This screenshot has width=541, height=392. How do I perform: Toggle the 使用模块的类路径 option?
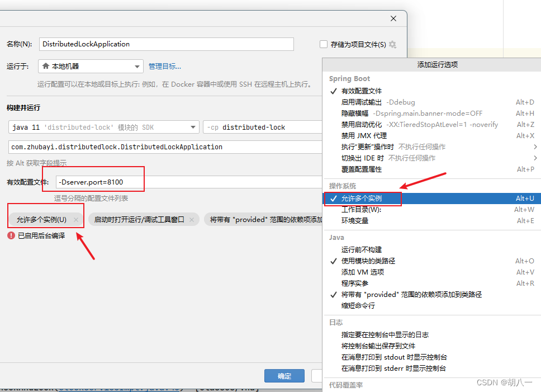click(432, 261)
